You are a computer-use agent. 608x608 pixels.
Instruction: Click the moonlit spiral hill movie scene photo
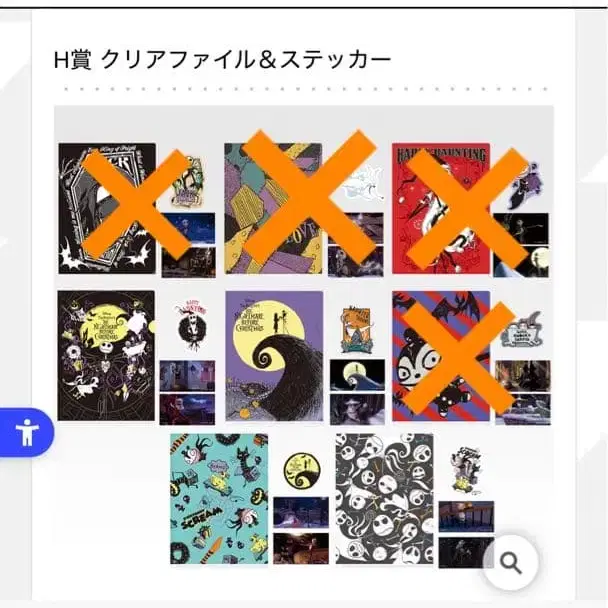pos(357,375)
